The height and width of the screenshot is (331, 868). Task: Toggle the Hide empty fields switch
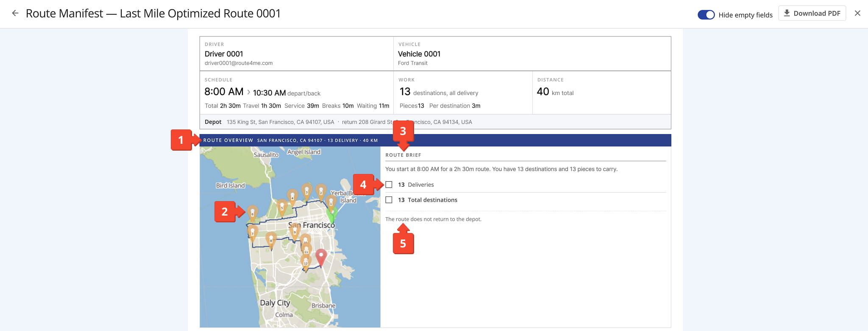tap(706, 15)
